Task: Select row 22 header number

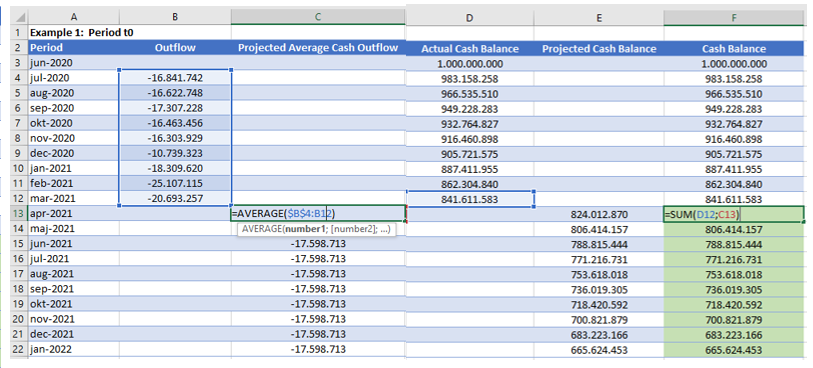Action: click(x=19, y=349)
